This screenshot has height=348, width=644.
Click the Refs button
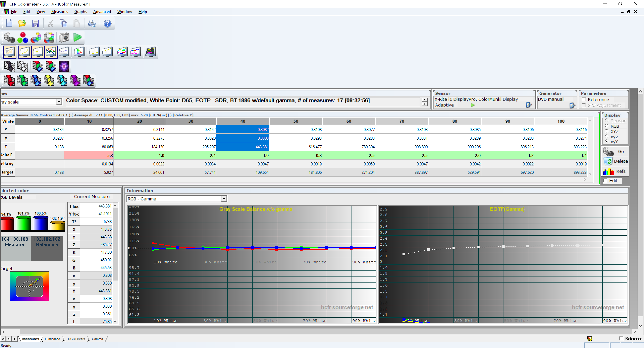tap(615, 171)
